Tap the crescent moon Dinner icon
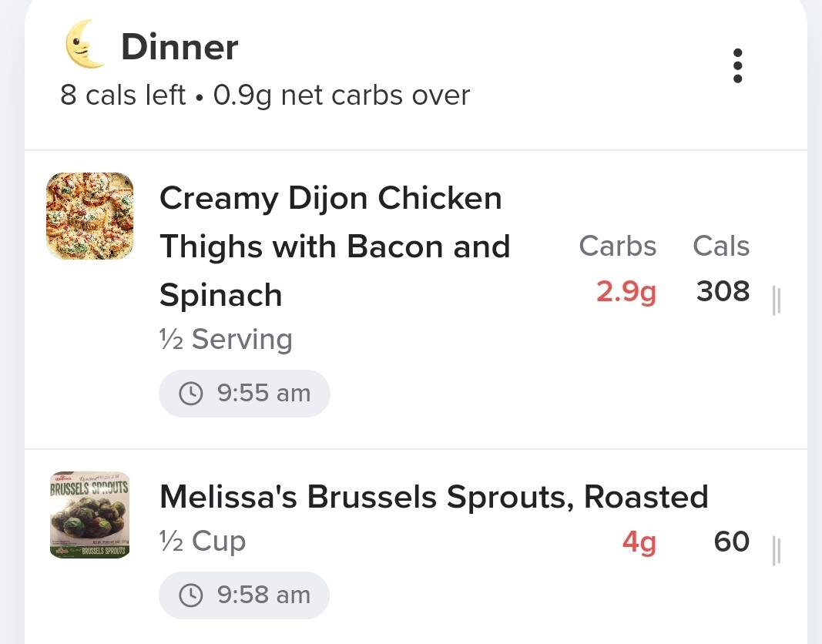822x644 pixels. click(85, 44)
